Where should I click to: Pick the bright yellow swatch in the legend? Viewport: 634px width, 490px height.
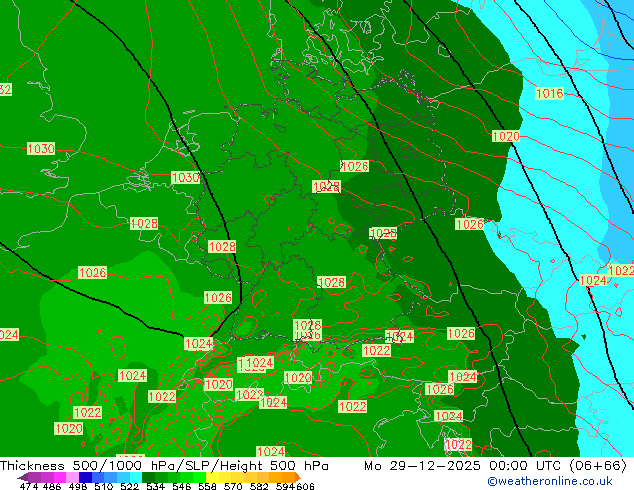212,477
